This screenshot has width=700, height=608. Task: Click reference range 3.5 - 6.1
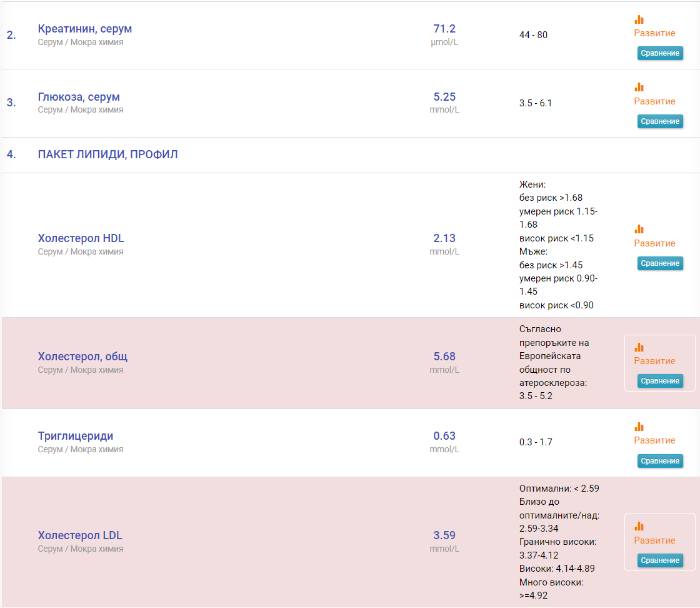535,103
